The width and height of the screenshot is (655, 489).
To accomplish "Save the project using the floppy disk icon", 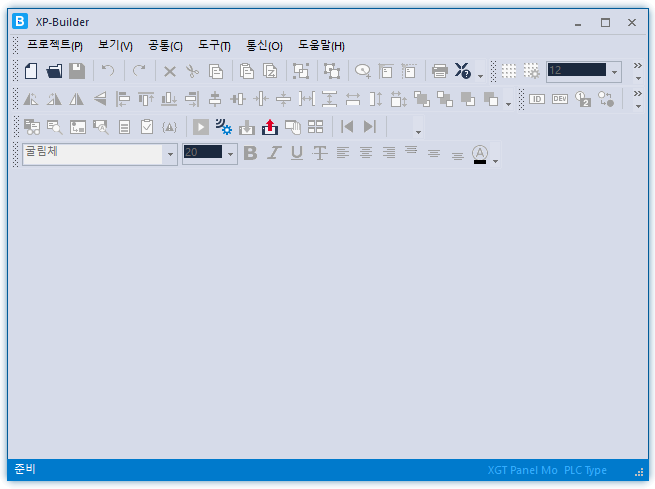I will tap(77, 71).
